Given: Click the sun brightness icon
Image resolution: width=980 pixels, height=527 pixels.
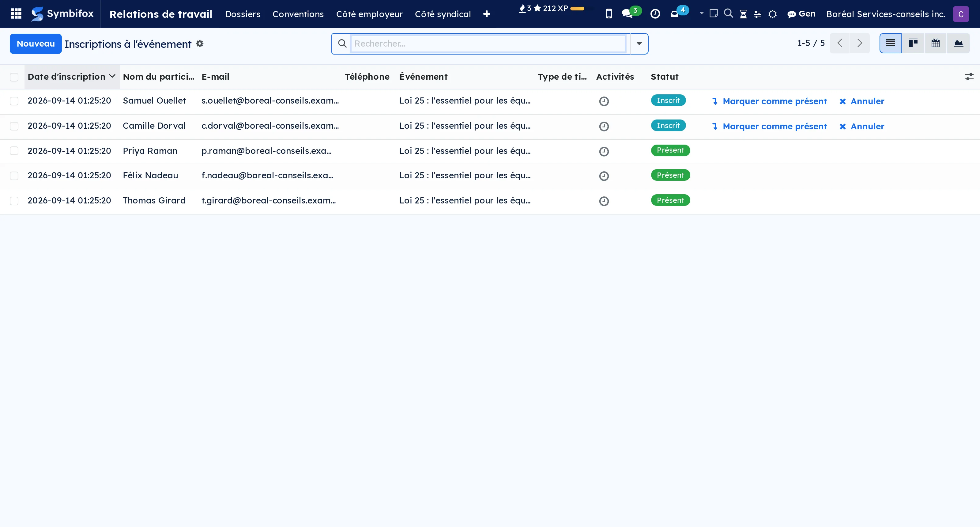Looking at the screenshot, I should click(x=772, y=14).
